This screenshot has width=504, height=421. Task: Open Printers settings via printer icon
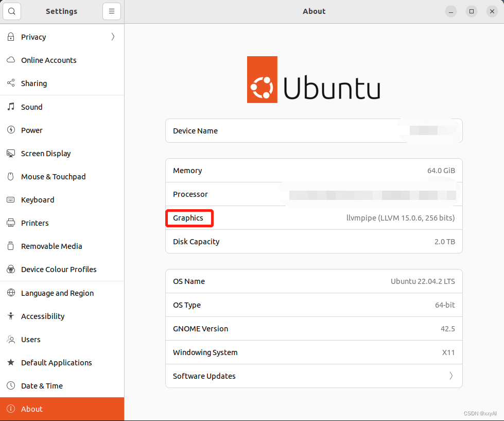pos(11,223)
